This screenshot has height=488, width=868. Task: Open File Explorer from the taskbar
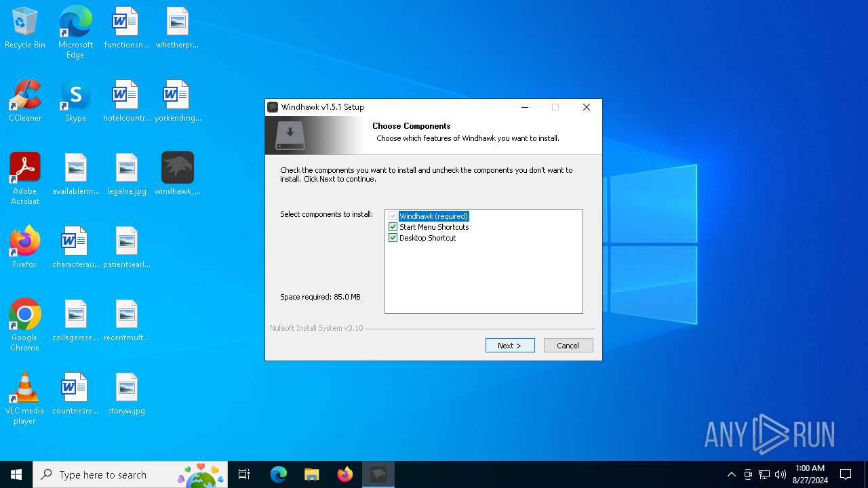[312, 474]
